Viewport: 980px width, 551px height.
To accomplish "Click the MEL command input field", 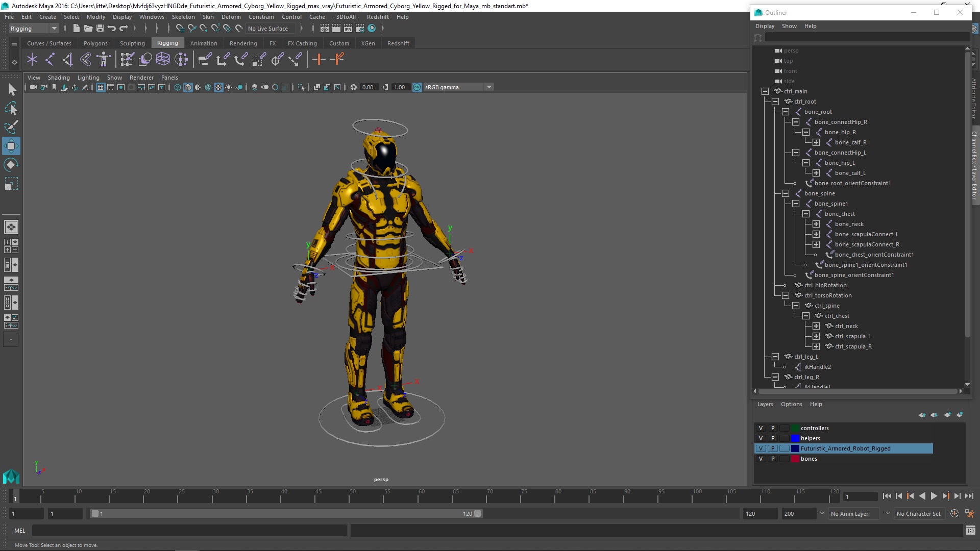I will point(189,531).
